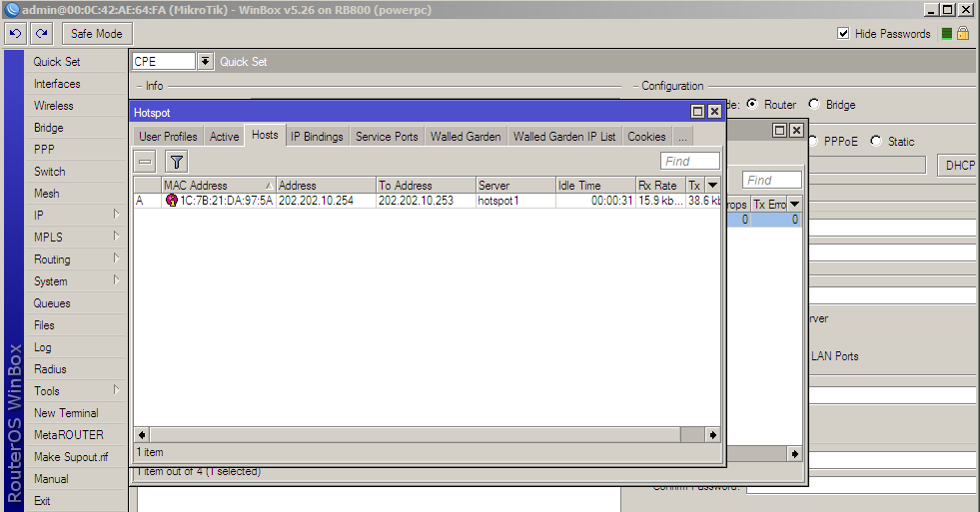Sort by To Address column header
The image size is (980, 512).
(x=426, y=186)
